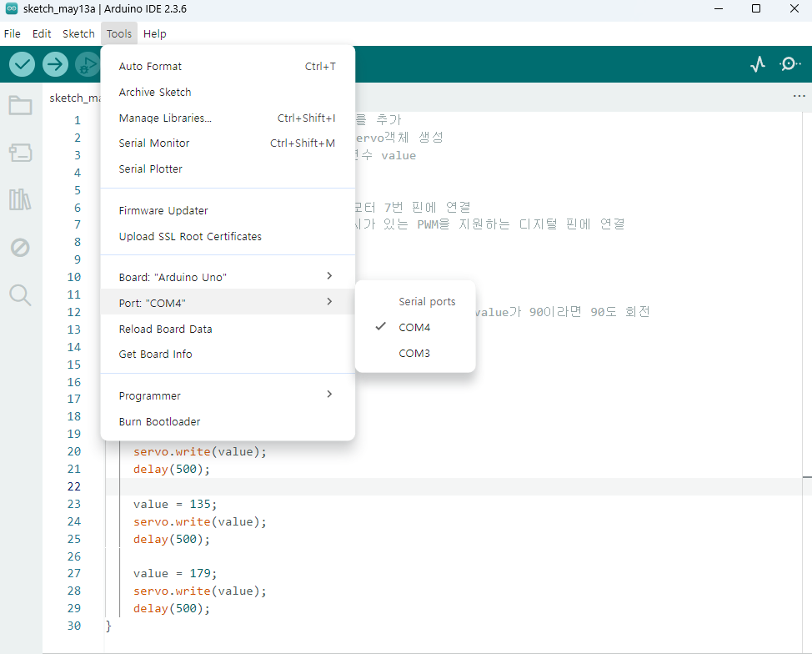This screenshot has height=654, width=812.
Task: Open Library Manager books icon
Action: 20,199
